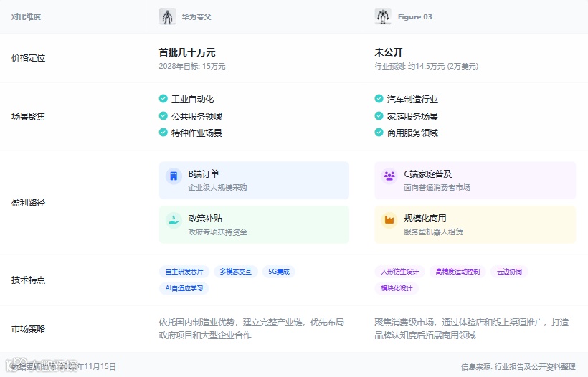Click the 首批几十万元 price text

pos(187,52)
